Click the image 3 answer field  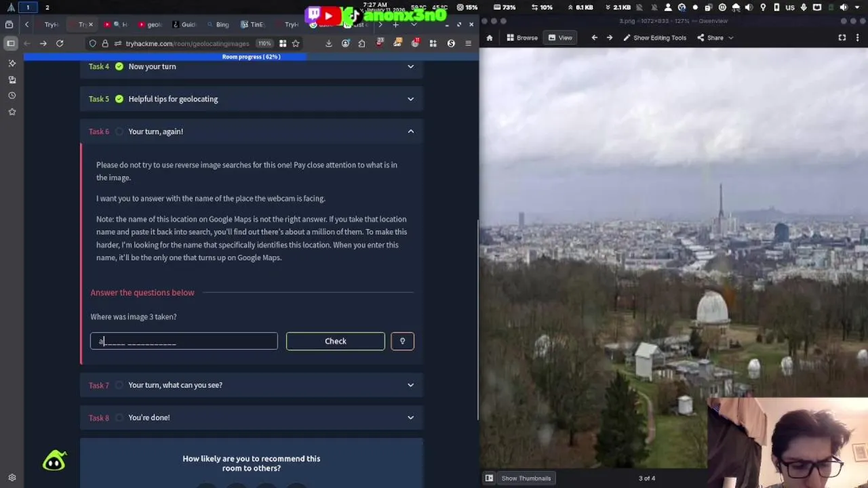pos(184,341)
